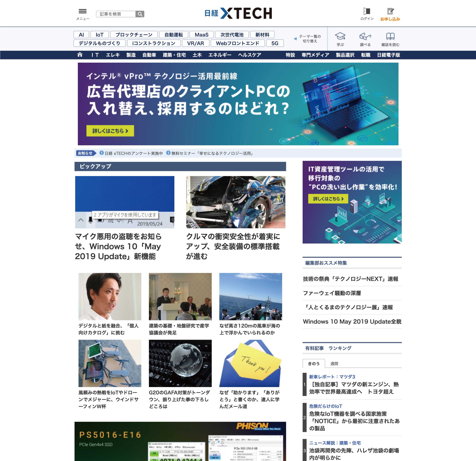Click 詳しくはこちら on IT資産管理 ad

click(328, 199)
